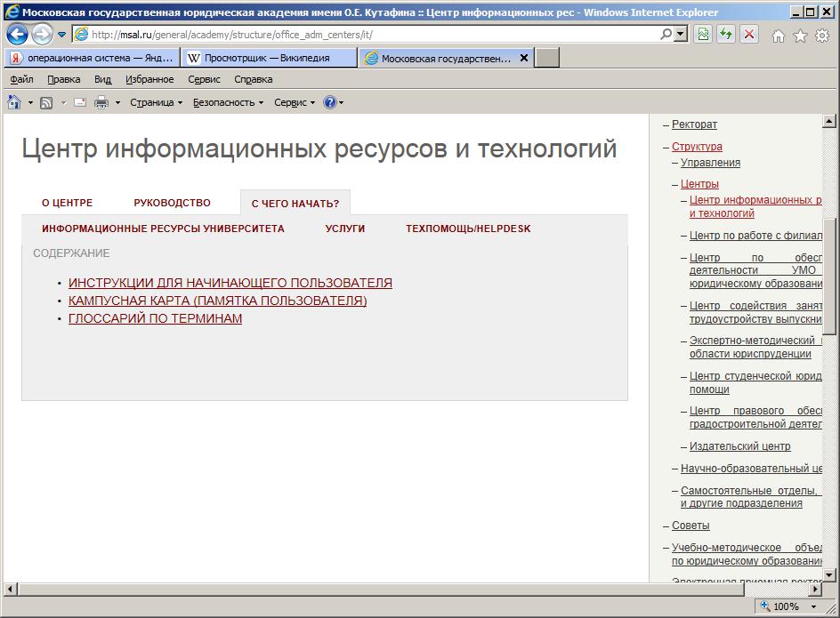The height and width of the screenshot is (618, 840).
Task: Select the РУКОВОДСТВО page tab
Action: [172, 203]
